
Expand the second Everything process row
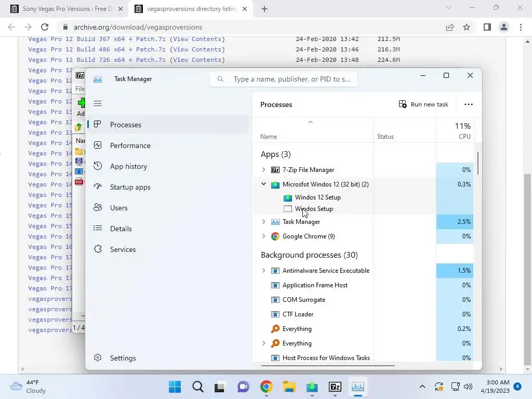[263, 343]
